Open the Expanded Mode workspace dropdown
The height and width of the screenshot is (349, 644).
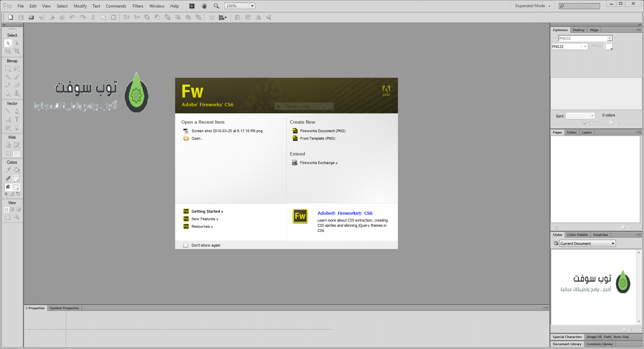click(x=533, y=6)
